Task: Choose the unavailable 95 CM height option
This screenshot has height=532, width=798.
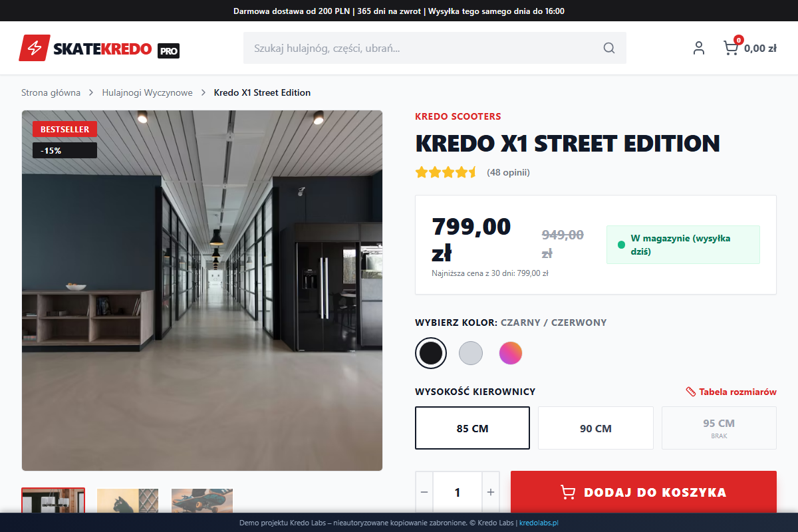Action: click(719, 428)
